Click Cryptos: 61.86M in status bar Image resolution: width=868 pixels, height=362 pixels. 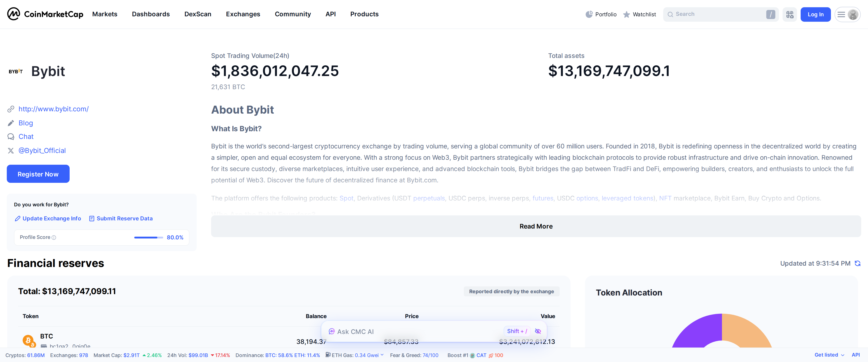click(x=25, y=355)
